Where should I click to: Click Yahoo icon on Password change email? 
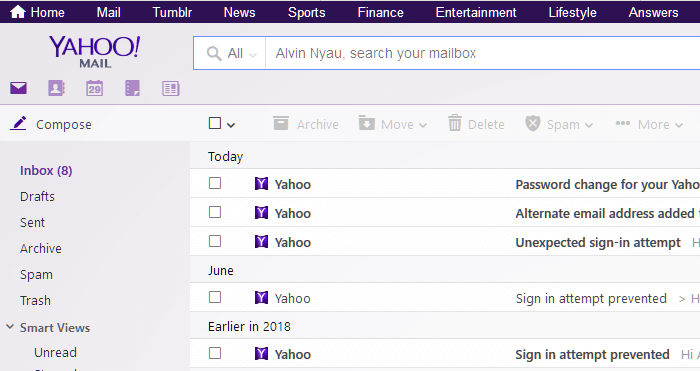coord(261,183)
